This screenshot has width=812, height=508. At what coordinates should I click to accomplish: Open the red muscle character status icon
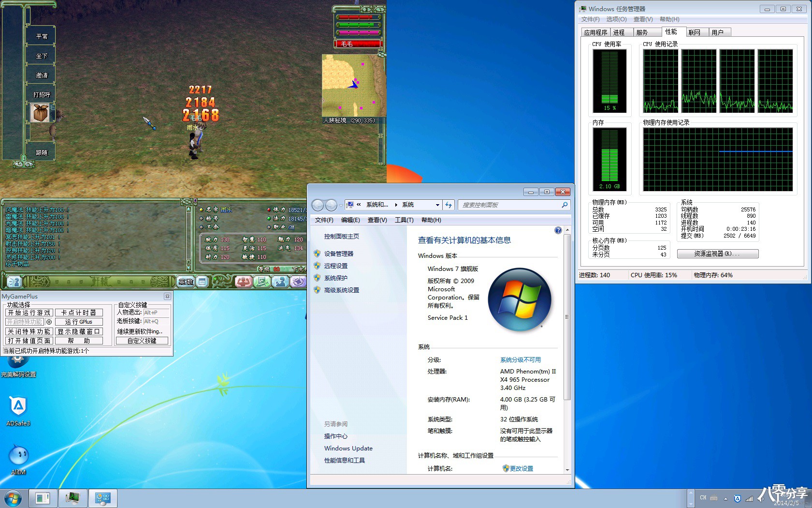point(243,282)
